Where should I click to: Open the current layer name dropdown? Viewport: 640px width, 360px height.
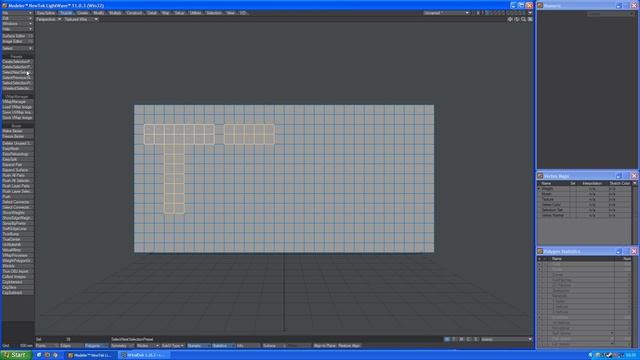coord(446,13)
